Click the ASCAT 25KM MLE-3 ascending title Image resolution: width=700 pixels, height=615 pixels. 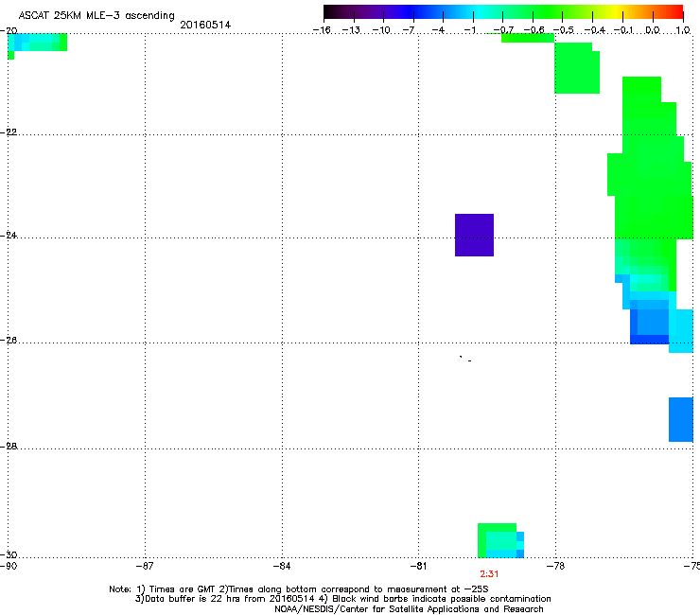(96, 16)
